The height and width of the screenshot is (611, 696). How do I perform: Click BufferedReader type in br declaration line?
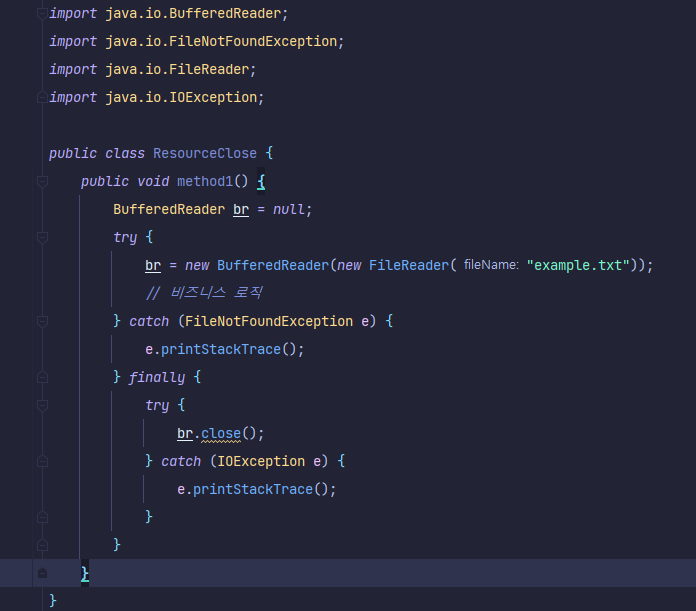[169, 209]
